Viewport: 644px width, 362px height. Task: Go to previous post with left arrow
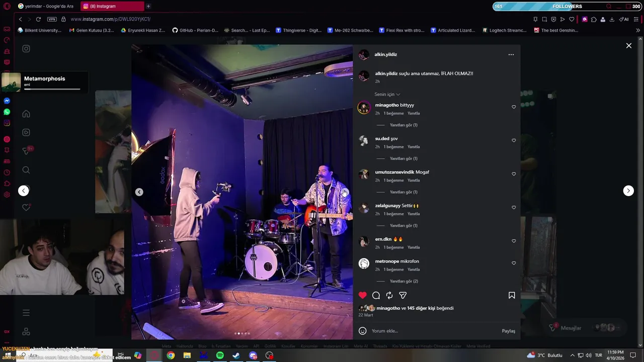coord(24,191)
